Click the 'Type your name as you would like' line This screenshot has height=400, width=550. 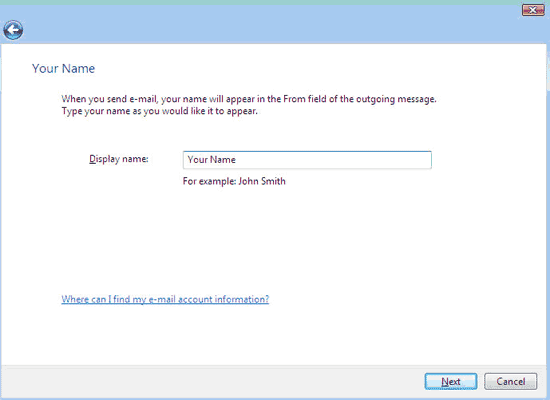[x=160, y=111]
